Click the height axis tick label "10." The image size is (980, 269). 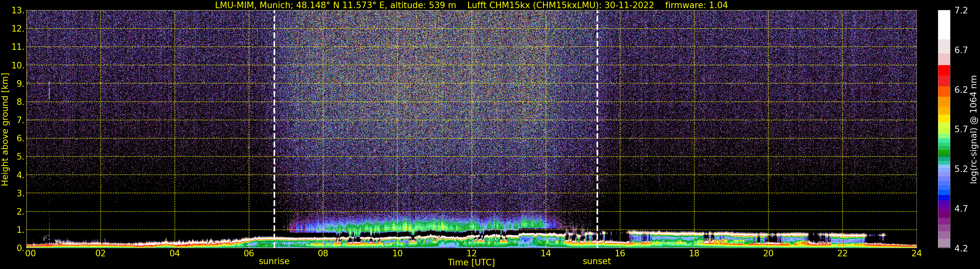point(18,65)
